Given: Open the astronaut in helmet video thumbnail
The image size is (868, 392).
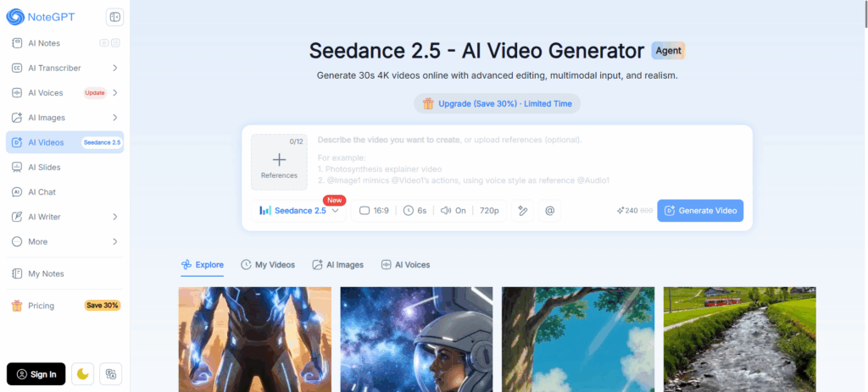Looking at the screenshot, I should tap(416, 340).
